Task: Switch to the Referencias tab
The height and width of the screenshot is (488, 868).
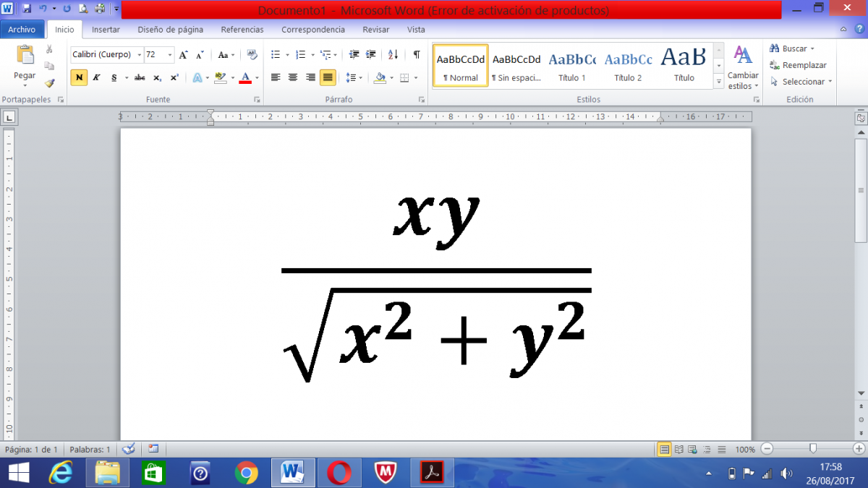Action: pos(242,30)
